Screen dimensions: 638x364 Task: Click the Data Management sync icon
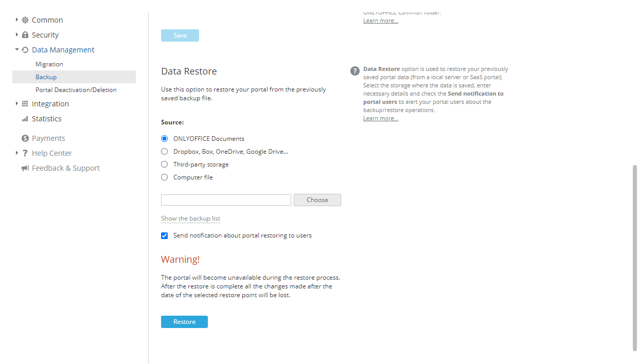24,49
